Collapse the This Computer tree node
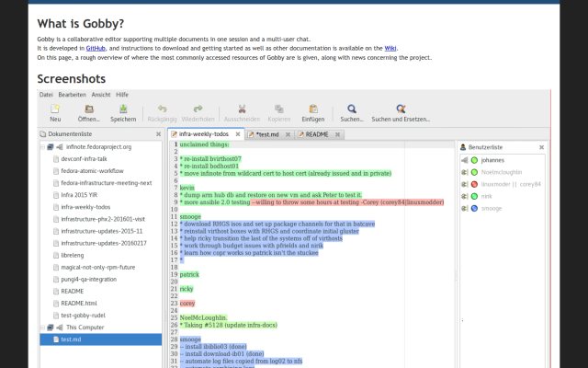588x368 pixels. pos(42,328)
